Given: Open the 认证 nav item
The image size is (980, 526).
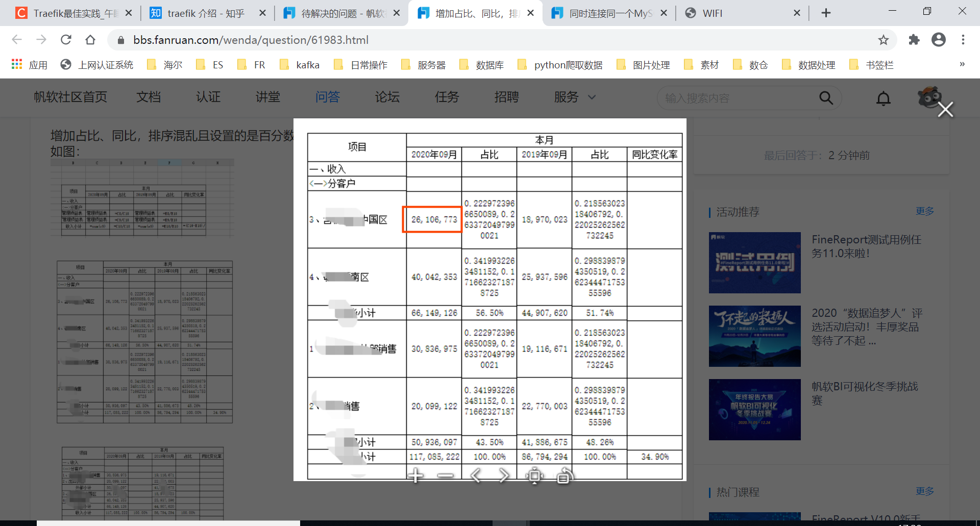Looking at the screenshot, I should (208, 97).
